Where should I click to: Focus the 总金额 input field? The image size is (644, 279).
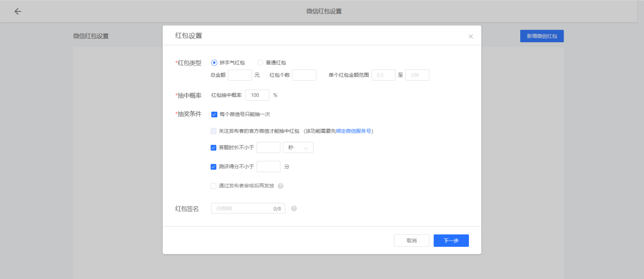(240, 75)
